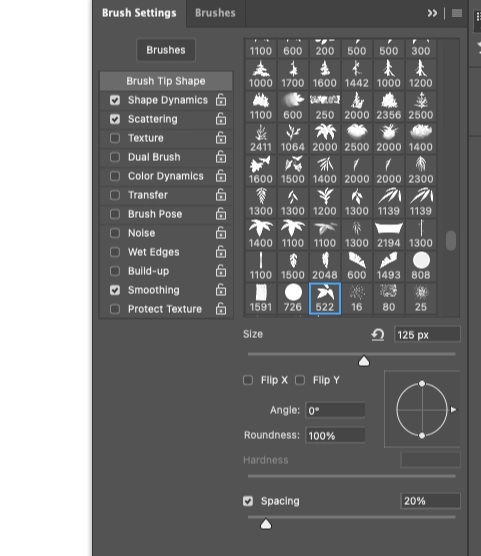Click the Spacing field showing 20%
The image size is (481, 556).
click(430, 501)
